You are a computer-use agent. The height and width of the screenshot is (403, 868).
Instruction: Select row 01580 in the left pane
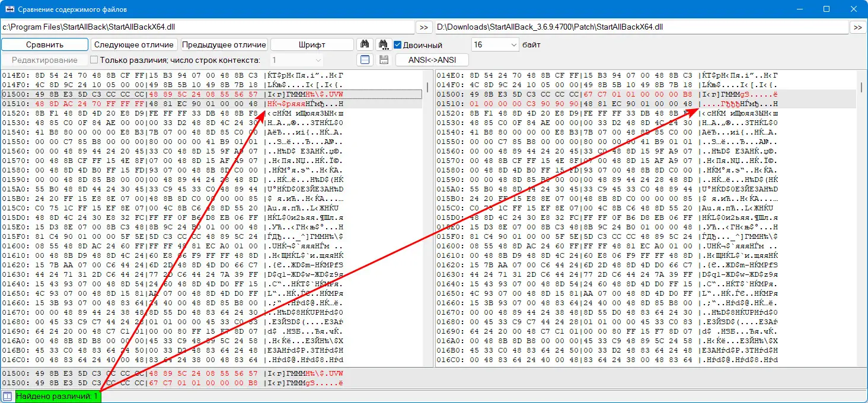point(212,170)
